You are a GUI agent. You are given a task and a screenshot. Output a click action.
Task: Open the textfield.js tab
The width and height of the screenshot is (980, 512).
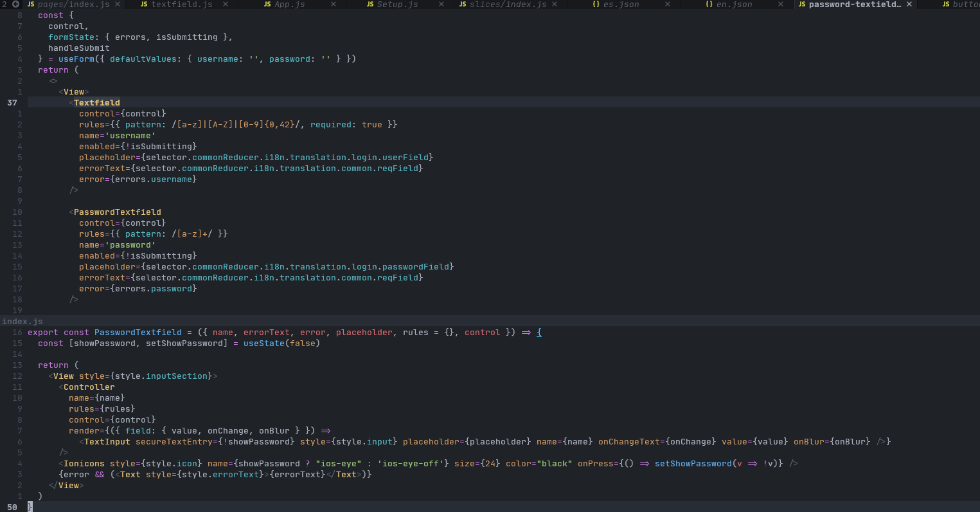(x=182, y=5)
